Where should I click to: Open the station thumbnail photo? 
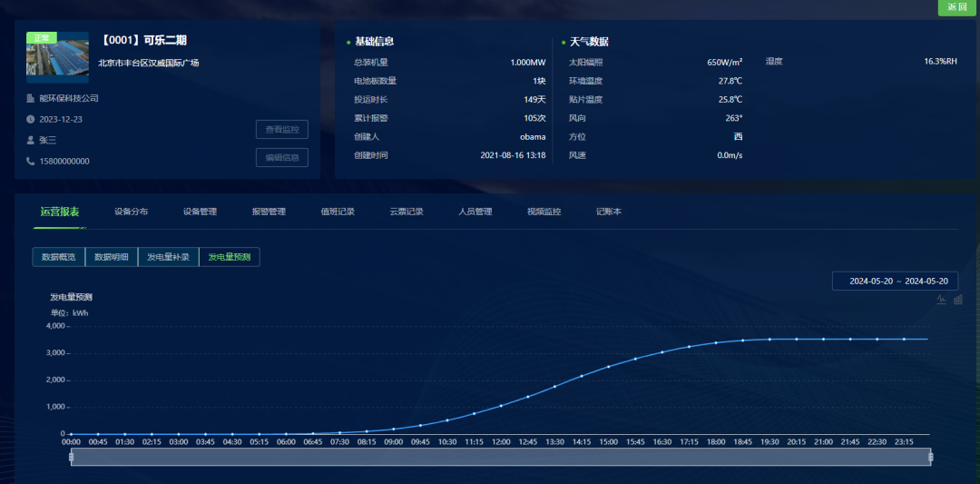coord(57,57)
